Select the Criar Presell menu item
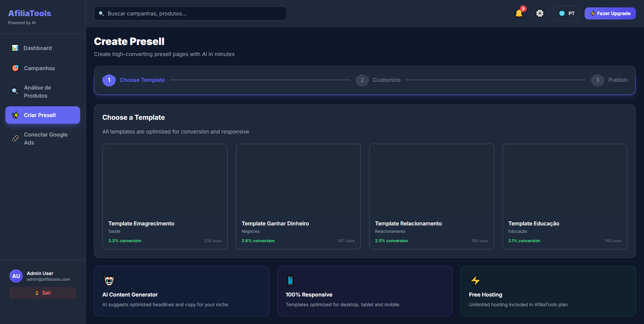This screenshot has height=324, width=644. 43,115
